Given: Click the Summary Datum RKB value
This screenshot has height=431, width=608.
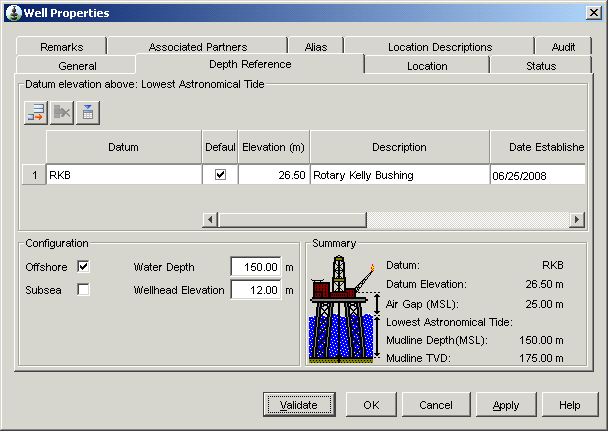Looking at the screenshot, I should point(553,265).
